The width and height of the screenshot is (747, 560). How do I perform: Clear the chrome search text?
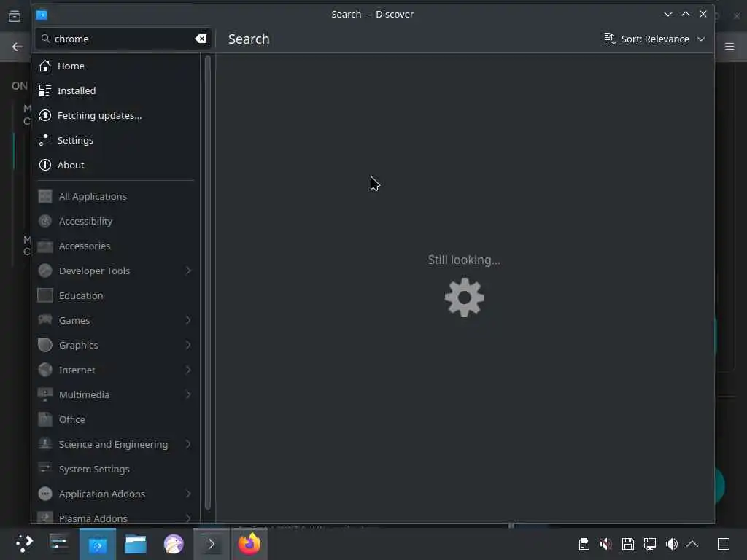(x=201, y=39)
